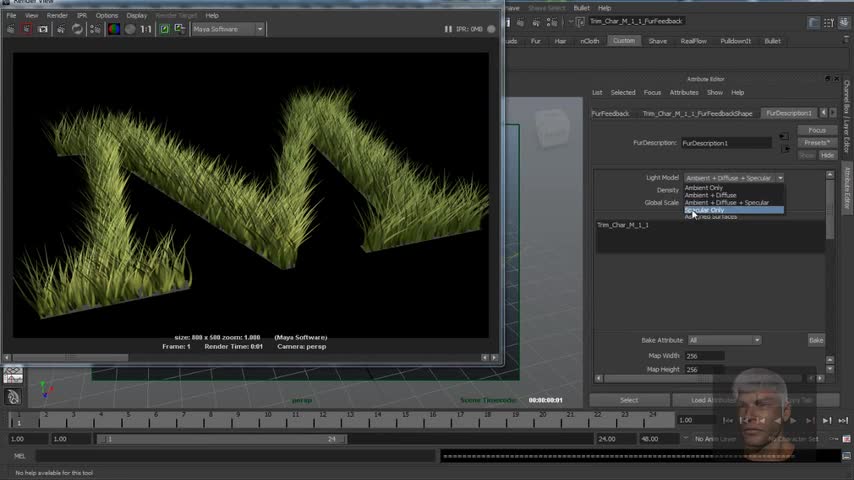Switch to the FurFeedback tab
This screenshot has width=854, height=480.
pyautogui.click(x=610, y=114)
